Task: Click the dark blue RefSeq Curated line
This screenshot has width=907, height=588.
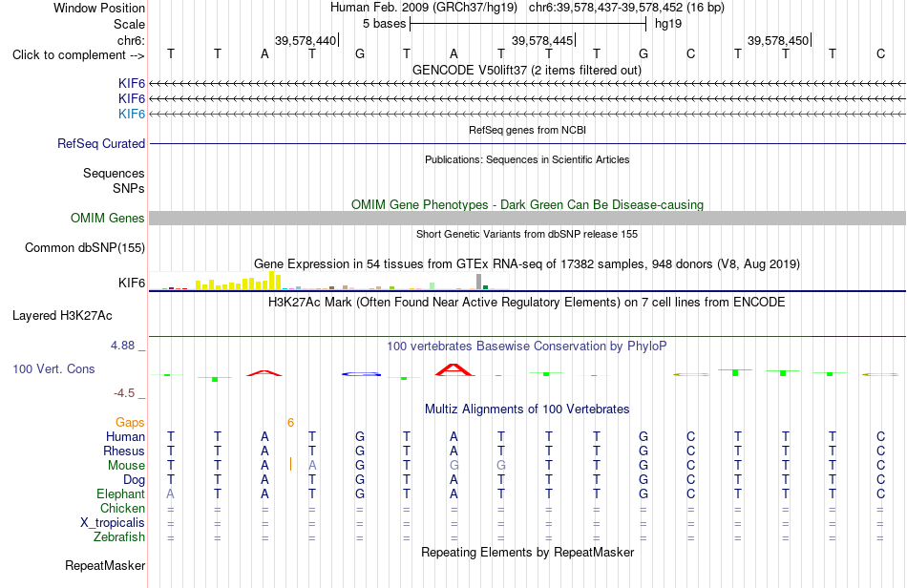Action: pos(527,143)
